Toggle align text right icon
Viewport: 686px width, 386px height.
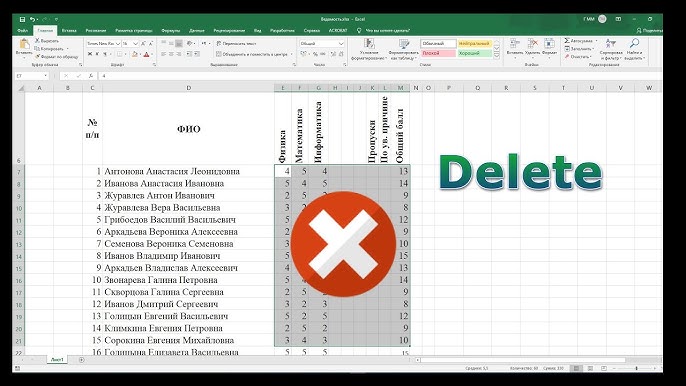tap(179, 54)
